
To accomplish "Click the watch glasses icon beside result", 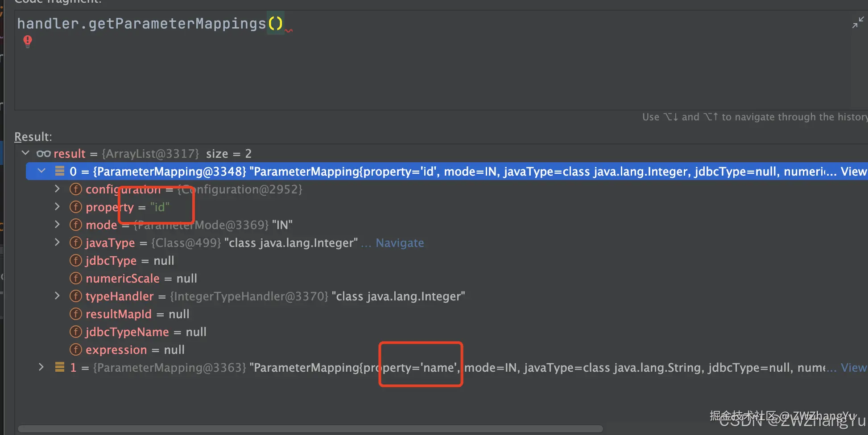I will 43,154.
